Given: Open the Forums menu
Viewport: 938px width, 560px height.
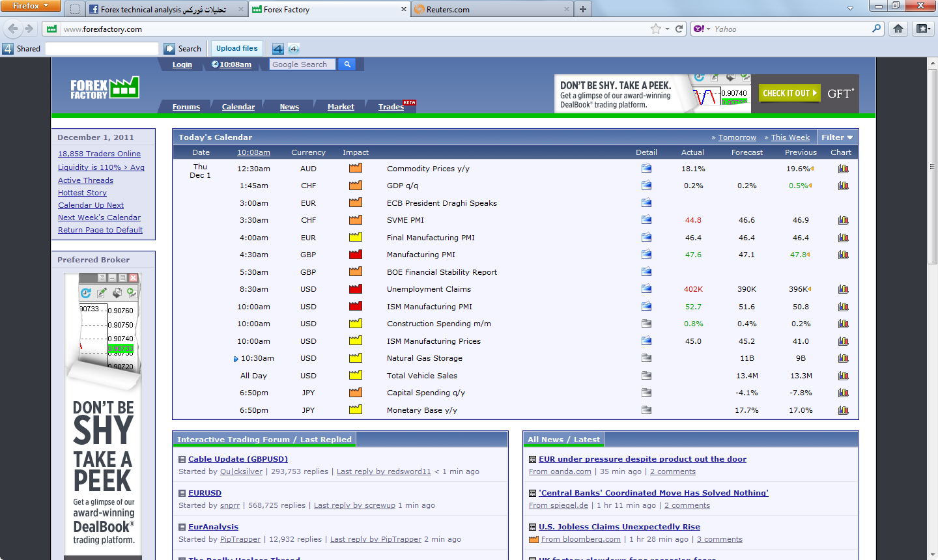Looking at the screenshot, I should tap(186, 107).
